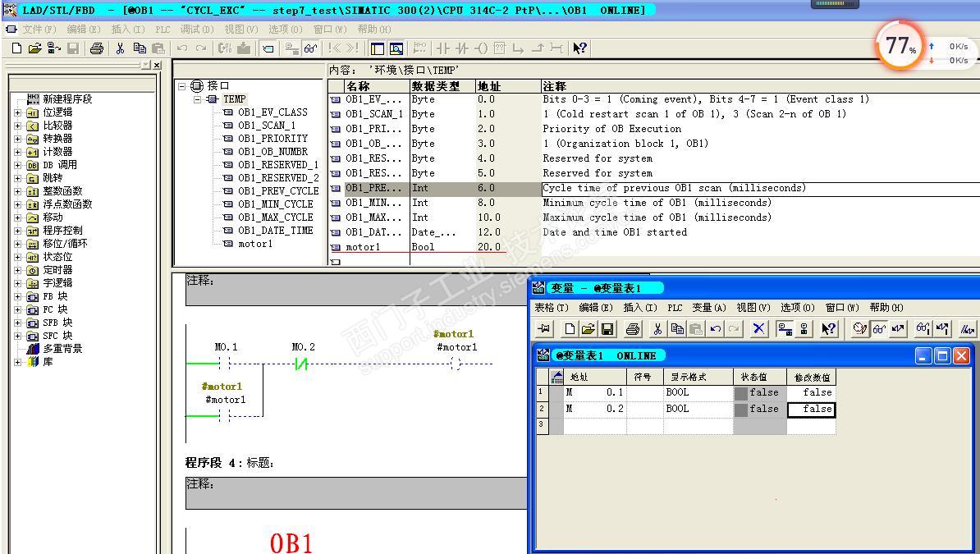Viewport: 980px width, 554px height.
Task: Click the M0.2 normally closed contact
Action: pyautogui.click(x=301, y=364)
